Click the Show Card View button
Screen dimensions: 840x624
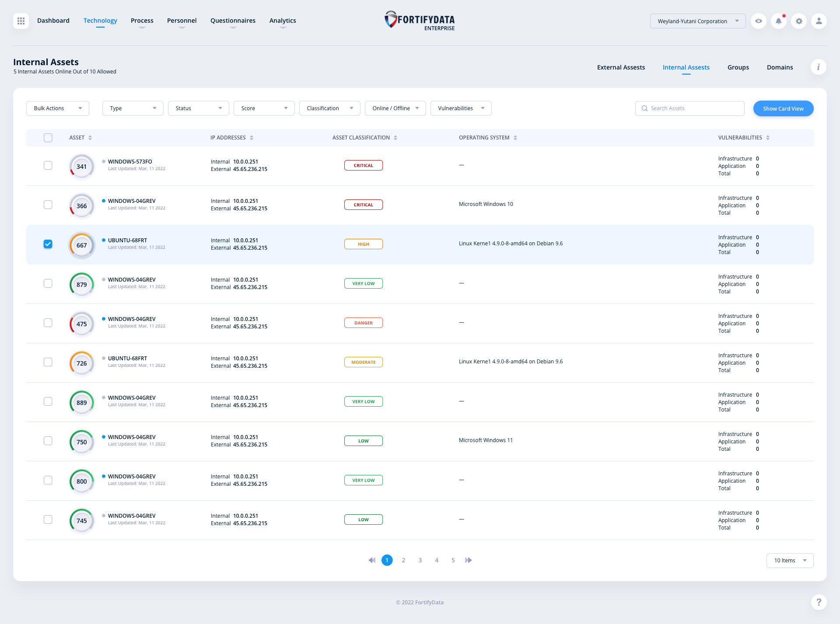[x=783, y=108]
